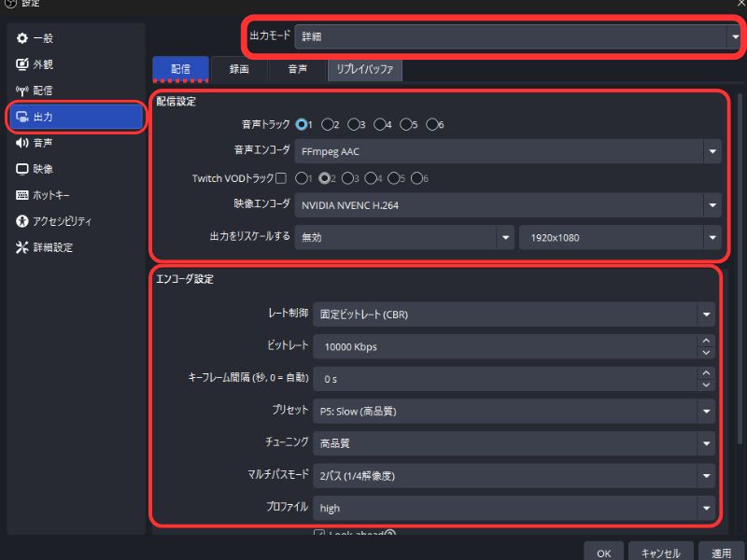
Task: Open the 映像エンコーダ NVENC dropdown
Action: tap(507, 205)
